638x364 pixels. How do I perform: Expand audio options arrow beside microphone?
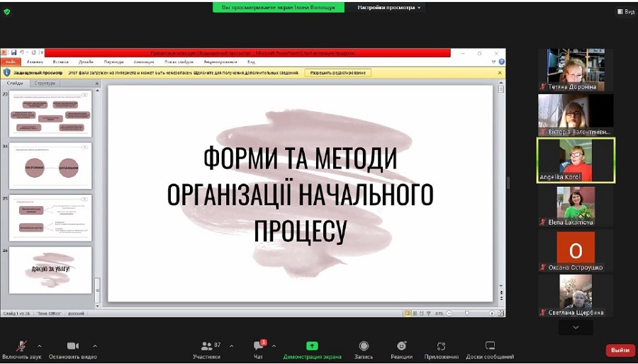pyautogui.click(x=39, y=346)
